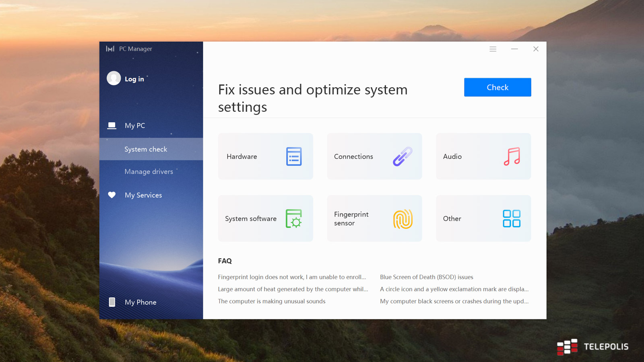This screenshot has height=362, width=644.
Task: Minimize the PC Manager window
Action: pos(514,49)
